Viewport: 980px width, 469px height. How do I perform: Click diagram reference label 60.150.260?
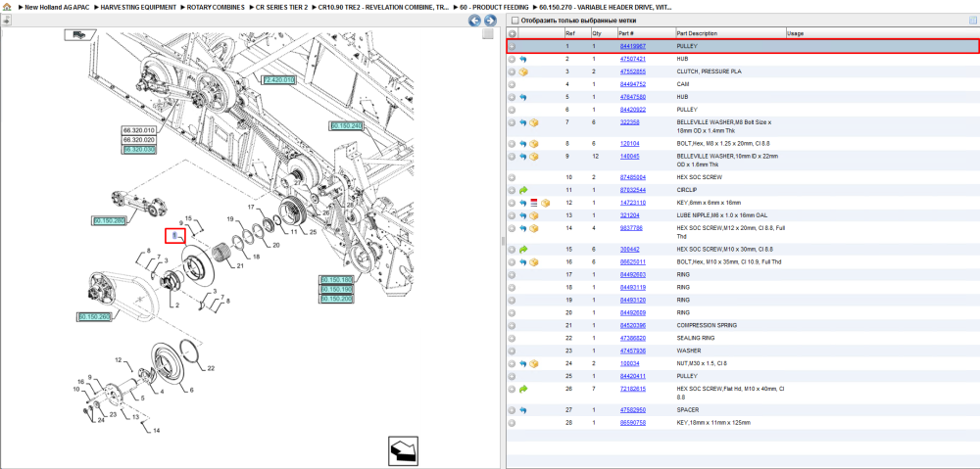[94, 317]
